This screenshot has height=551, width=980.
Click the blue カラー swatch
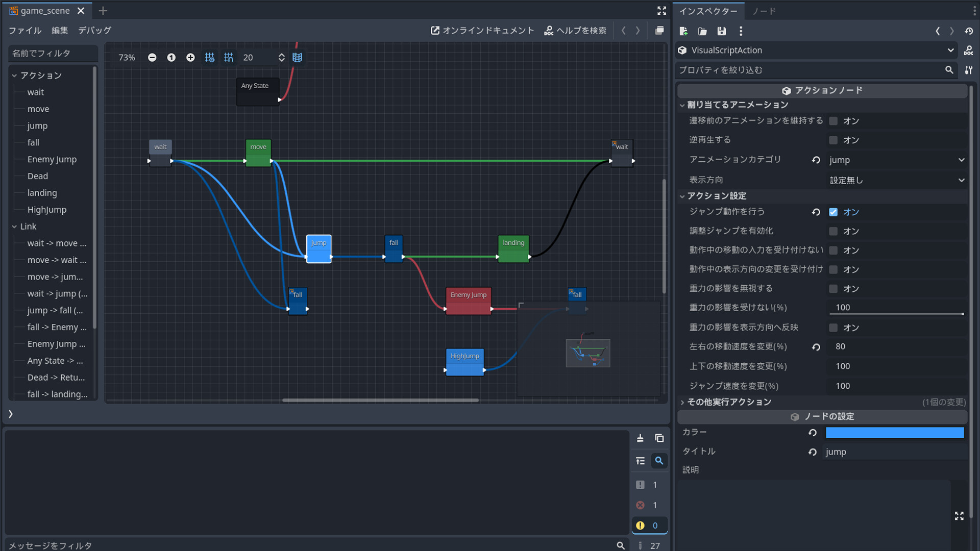coord(894,433)
